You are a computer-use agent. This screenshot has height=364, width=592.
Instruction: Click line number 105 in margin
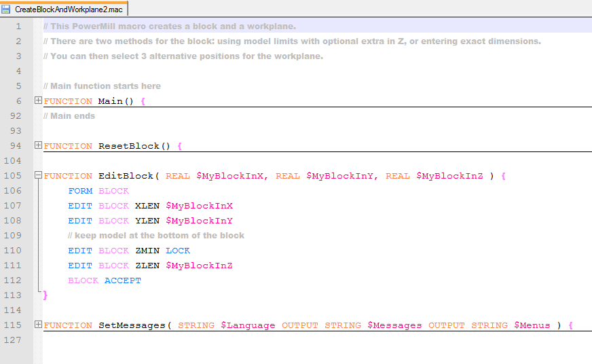click(x=13, y=176)
